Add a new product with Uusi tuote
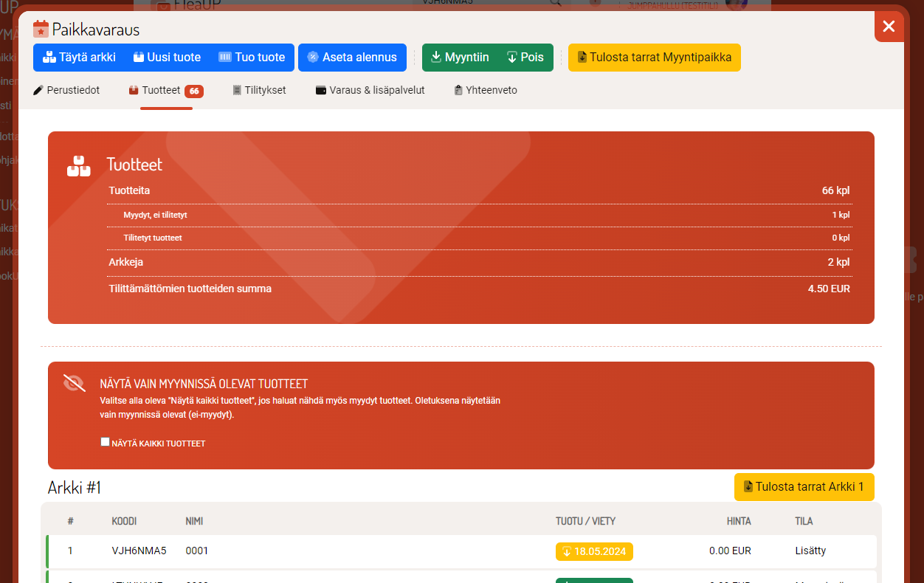Screen dimensions: 924x583 167,58
